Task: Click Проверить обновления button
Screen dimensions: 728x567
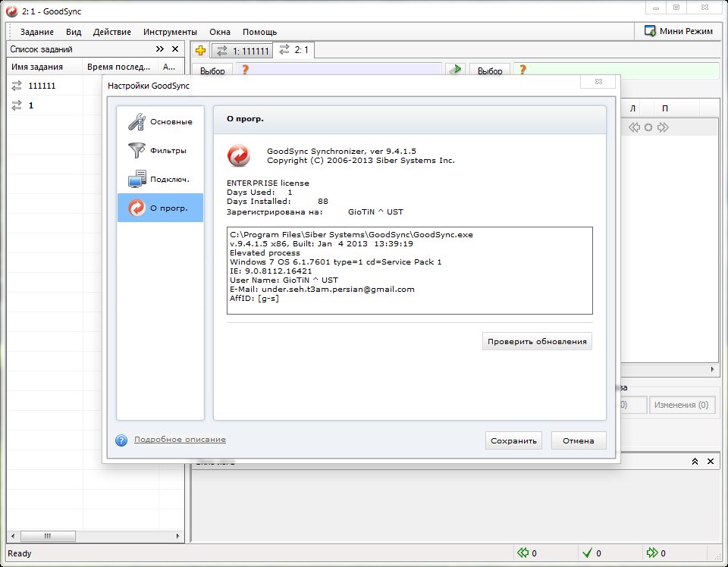Action: click(x=537, y=341)
